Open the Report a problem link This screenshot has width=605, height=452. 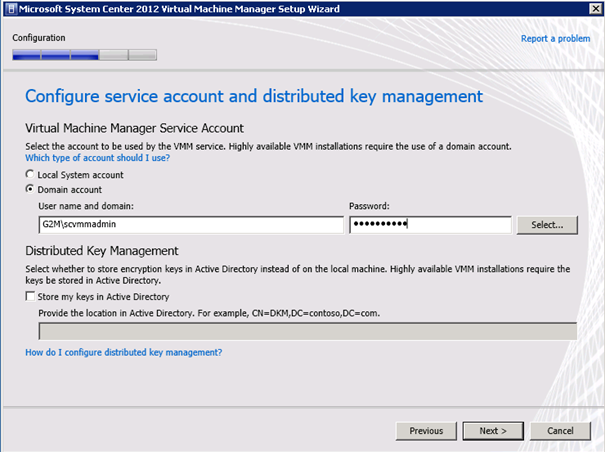(555, 39)
